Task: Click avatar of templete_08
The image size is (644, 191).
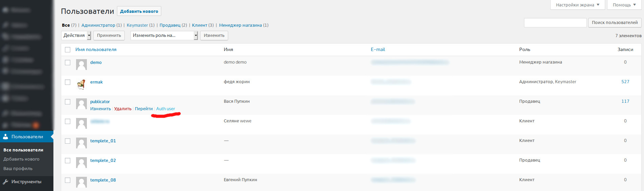Action: 81,182
